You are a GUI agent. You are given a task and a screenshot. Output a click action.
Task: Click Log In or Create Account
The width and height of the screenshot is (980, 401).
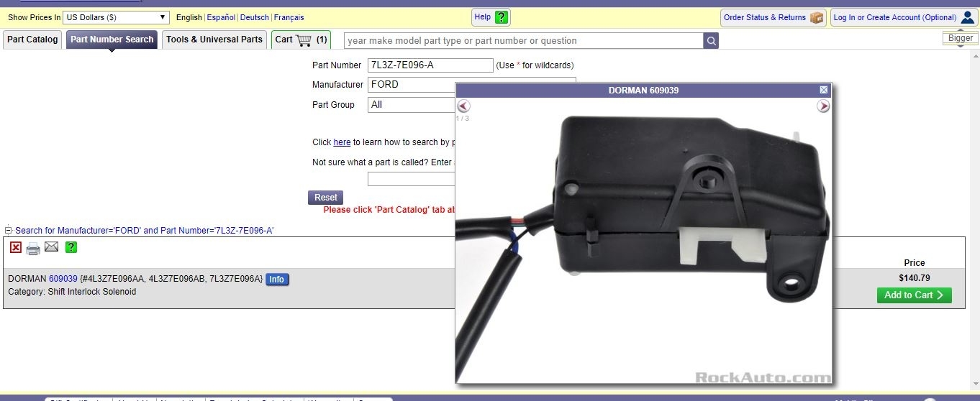pyautogui.click(x=904, y=17)
